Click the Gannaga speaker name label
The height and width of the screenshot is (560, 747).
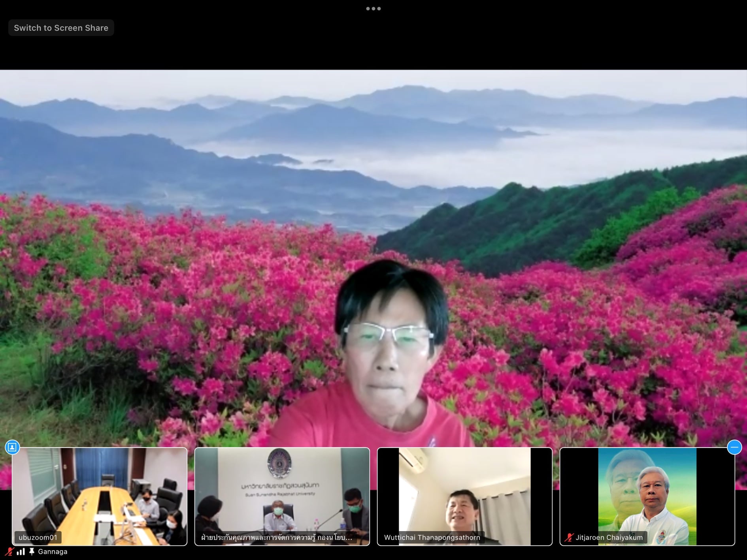53,552
